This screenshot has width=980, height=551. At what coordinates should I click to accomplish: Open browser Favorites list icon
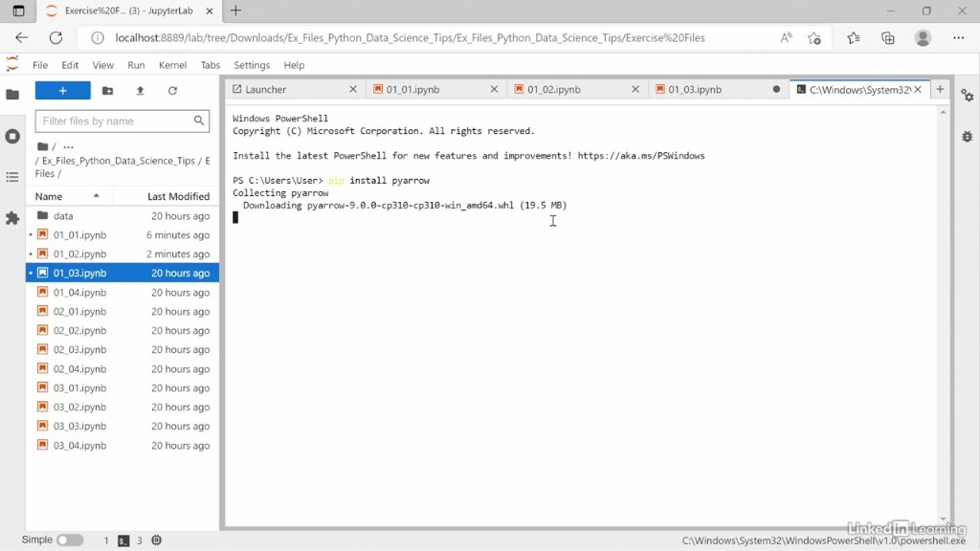point(853,38)
